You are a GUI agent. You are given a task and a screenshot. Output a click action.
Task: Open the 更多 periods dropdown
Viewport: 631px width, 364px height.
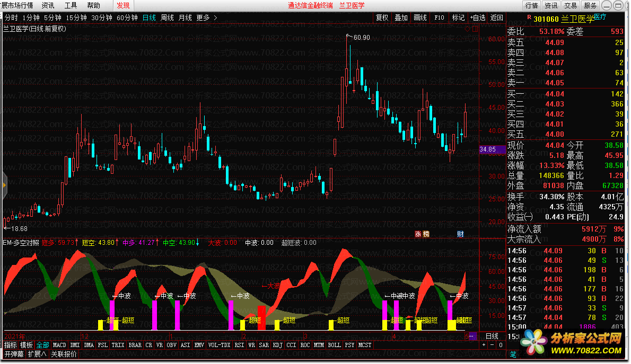(x=203, y=17)
